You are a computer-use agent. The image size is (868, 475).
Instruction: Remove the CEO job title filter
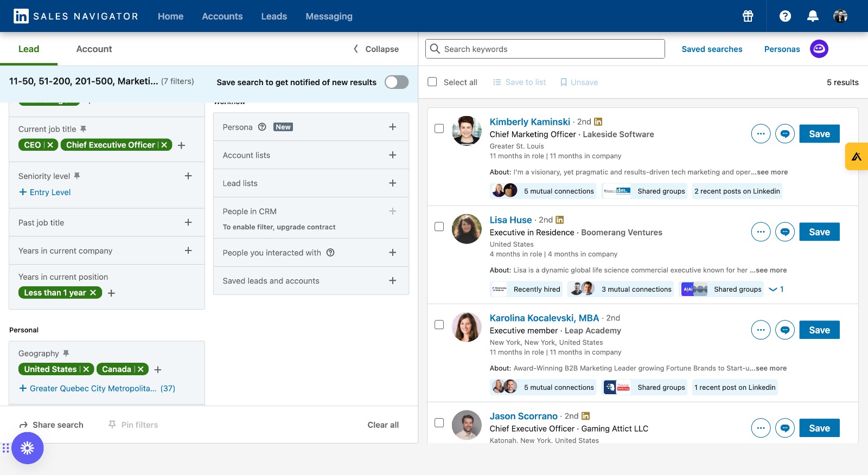click(x=50, y=145)
